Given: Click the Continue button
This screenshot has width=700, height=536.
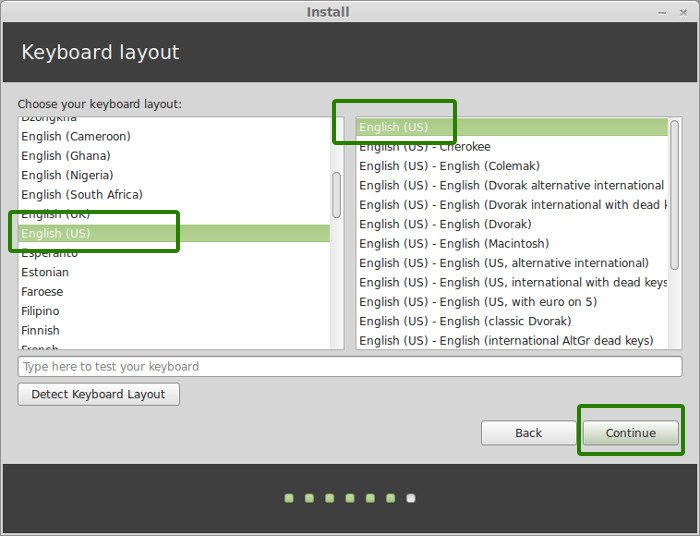Looking at the screenshot, I should click(x=630, y=433).
